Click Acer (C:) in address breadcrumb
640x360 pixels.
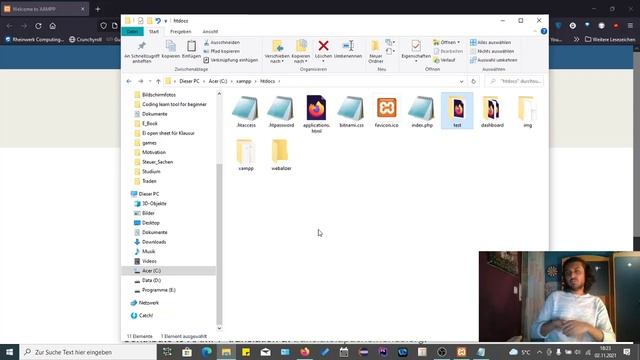click(x=218, y=81)
